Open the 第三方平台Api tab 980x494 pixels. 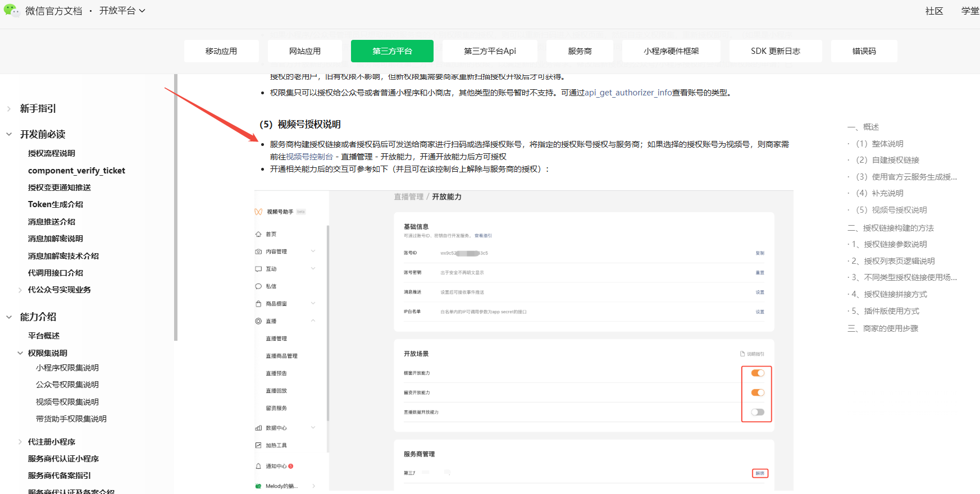point(490,51)
